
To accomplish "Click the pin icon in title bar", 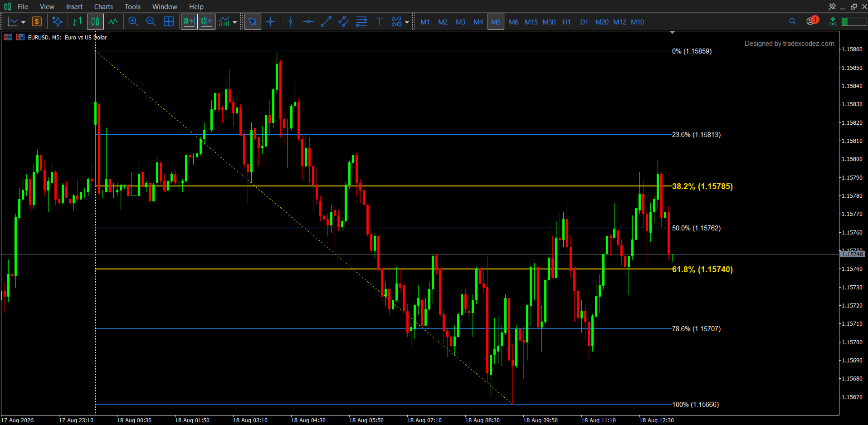I will (832, 6).
